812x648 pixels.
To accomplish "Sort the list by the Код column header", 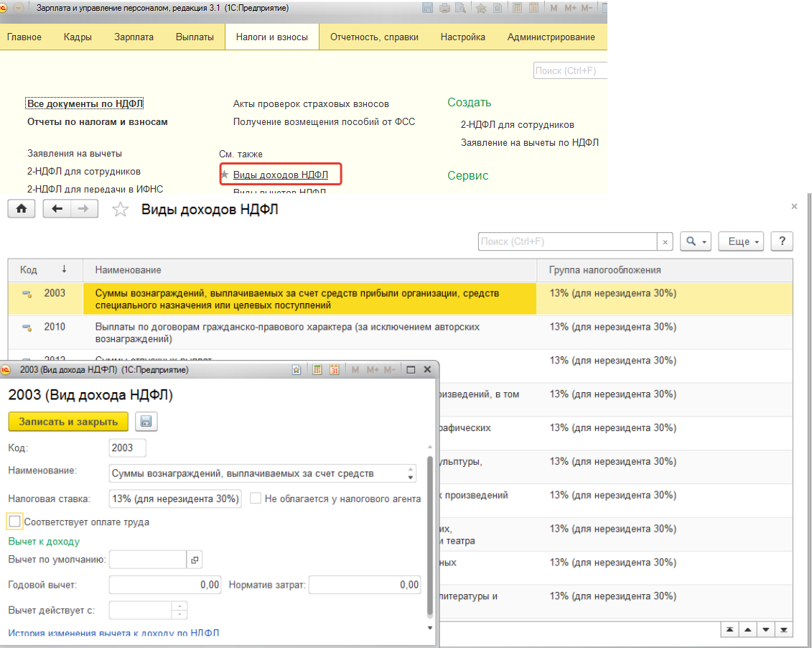I will [x=45, y=270].
